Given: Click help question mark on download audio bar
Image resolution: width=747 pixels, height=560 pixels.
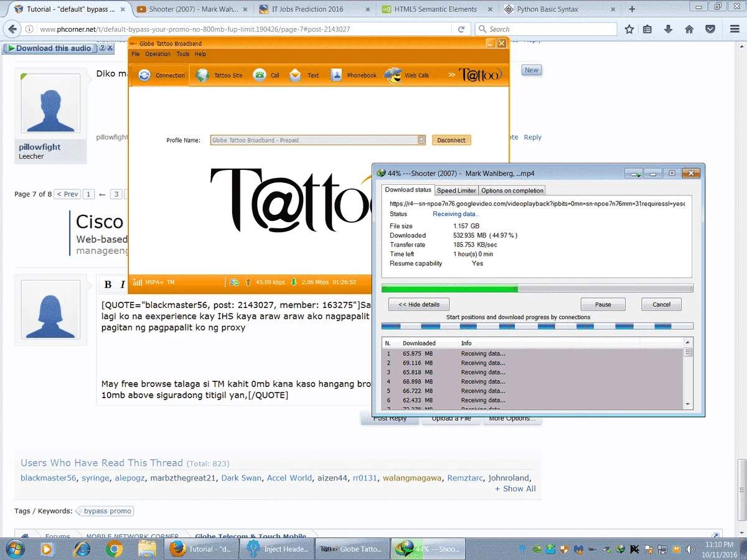Looking at the screenshot, I should pos(102,48).
